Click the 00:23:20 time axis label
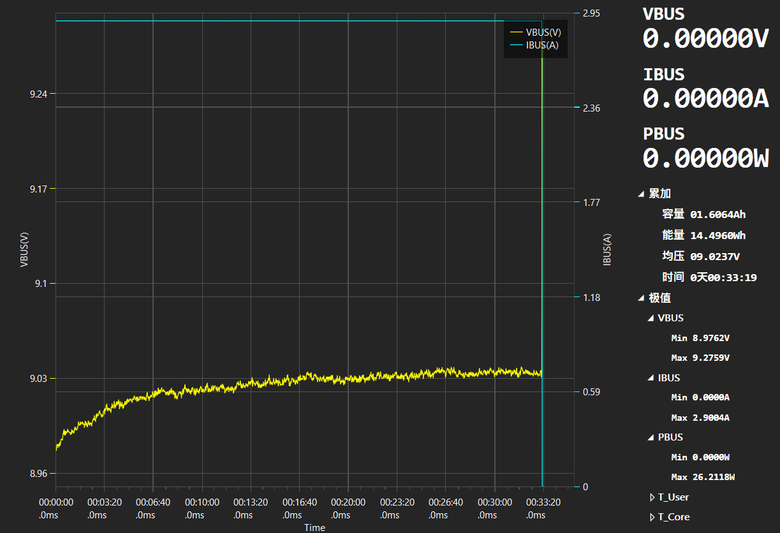The image size is (780, 533). 397,508
